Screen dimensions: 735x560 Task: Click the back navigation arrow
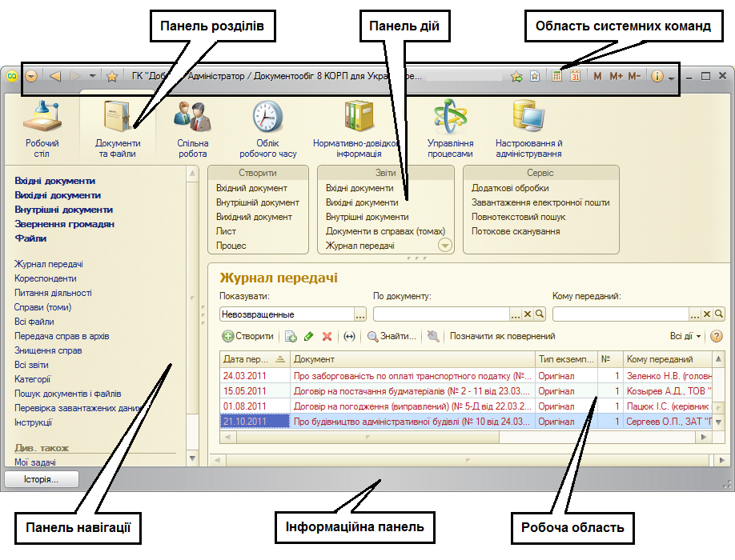point(55,76)
